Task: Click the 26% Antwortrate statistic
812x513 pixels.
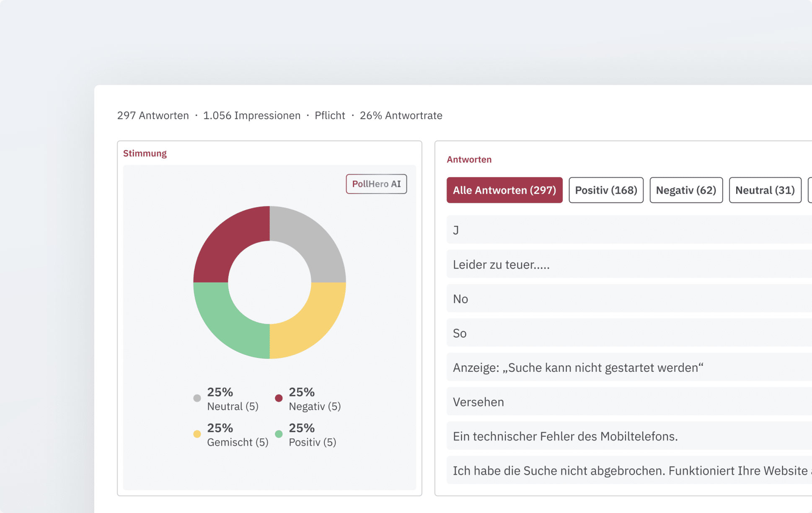Action: coord(401,116)
